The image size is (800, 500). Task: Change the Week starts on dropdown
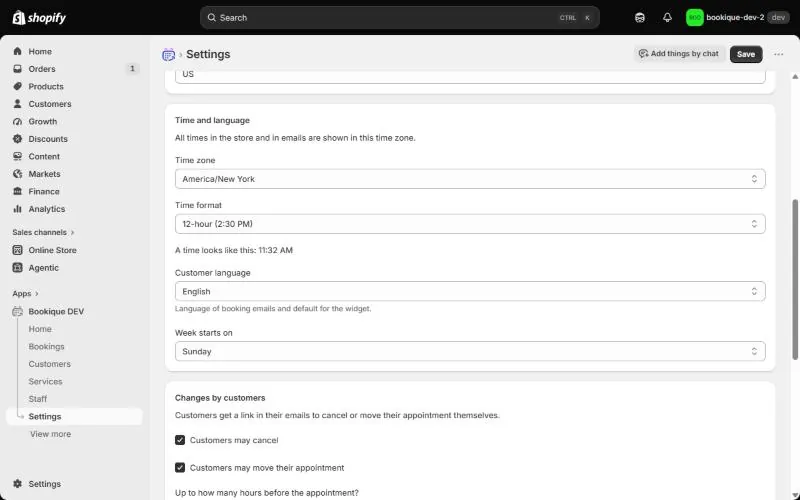470,351
